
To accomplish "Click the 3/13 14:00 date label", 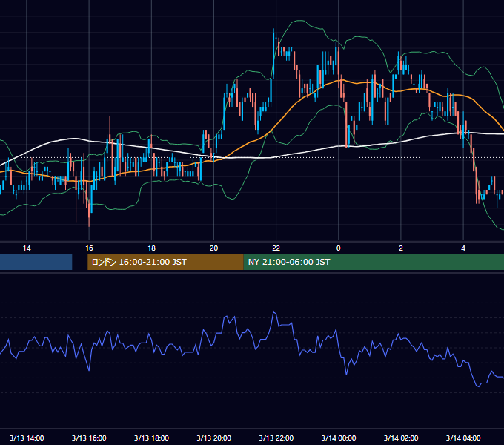I will [27, 438].
